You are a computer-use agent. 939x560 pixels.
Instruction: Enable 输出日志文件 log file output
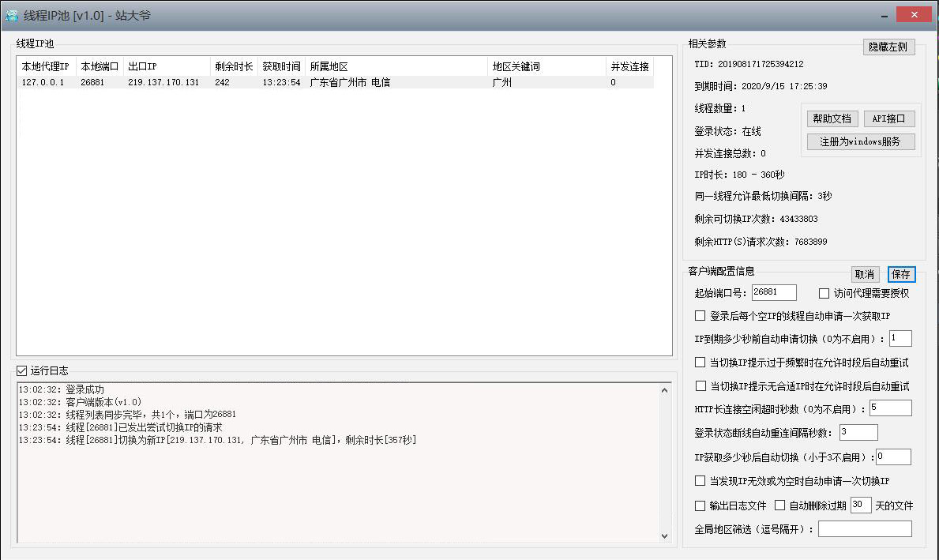click(x=700, y=505)
